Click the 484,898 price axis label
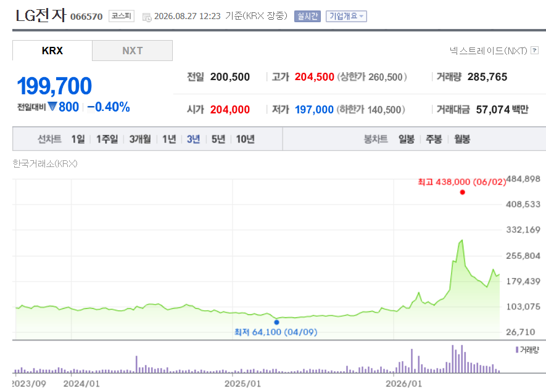Image resolution: width=546 pixels, height=392 pixels. pyautogui.click(x=523, y=179)
